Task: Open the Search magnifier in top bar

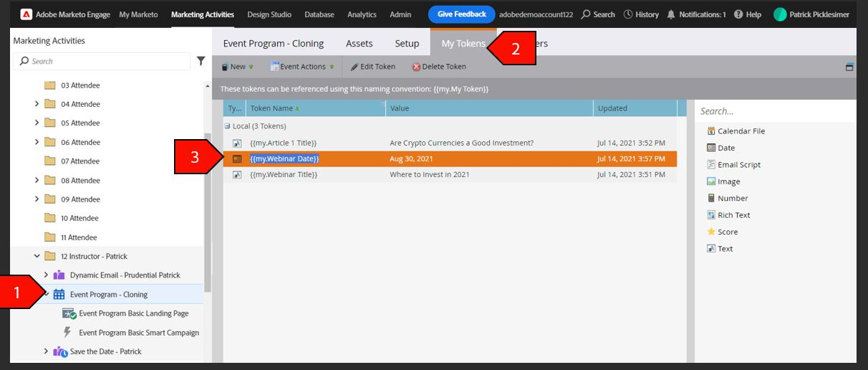Action: tap(585, 14)
